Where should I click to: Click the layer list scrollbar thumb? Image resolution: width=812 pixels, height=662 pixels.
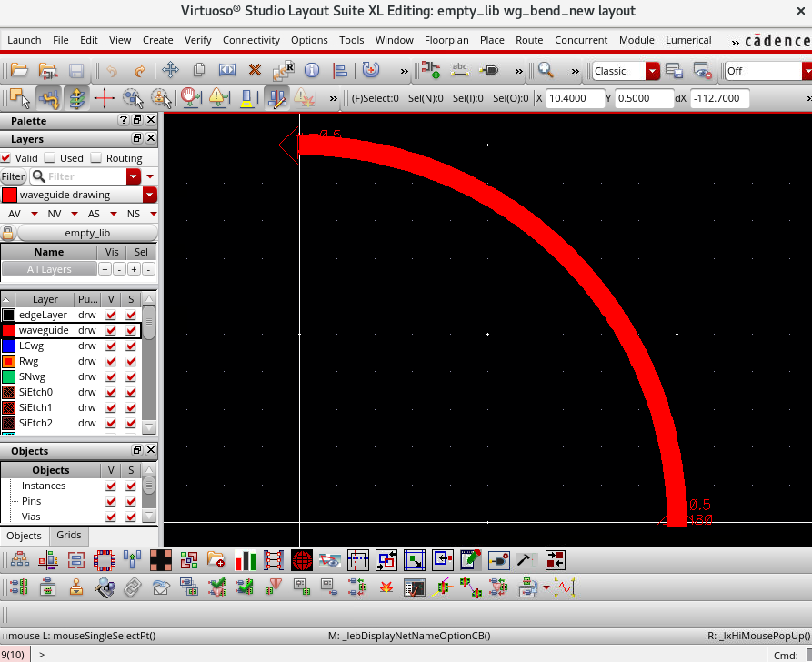point(149,323)
